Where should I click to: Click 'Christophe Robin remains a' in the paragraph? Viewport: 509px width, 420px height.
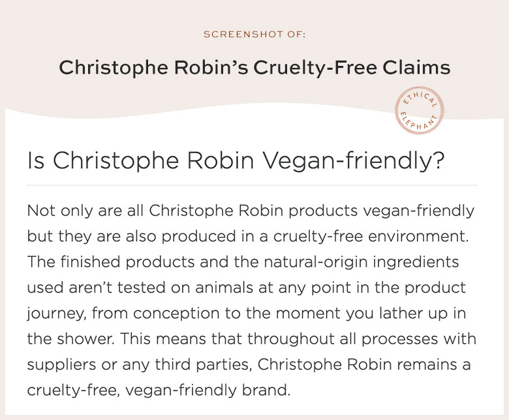[364, 364]
